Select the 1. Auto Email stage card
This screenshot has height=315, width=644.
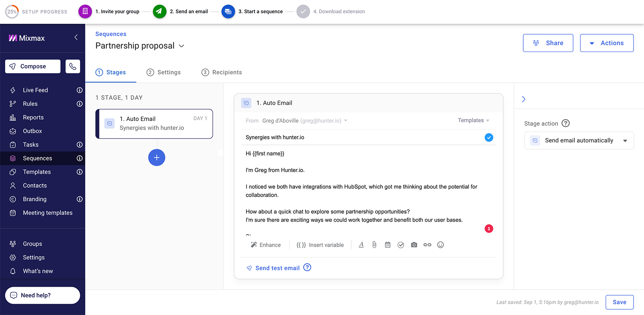(154, 124)
